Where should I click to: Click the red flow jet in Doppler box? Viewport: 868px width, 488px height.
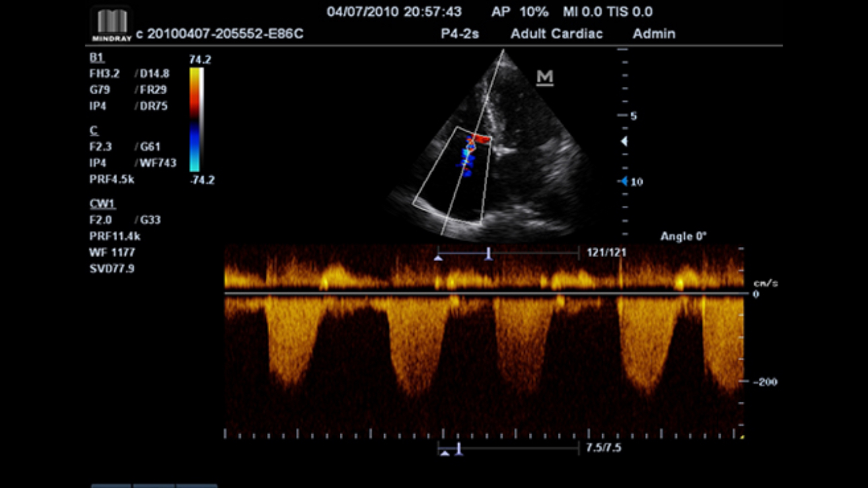[481, 139]
